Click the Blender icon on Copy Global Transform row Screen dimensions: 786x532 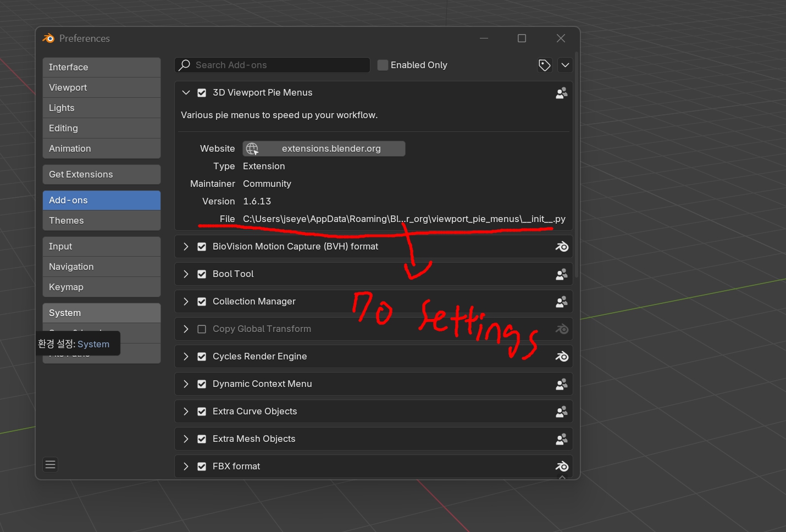pos(562,329)
